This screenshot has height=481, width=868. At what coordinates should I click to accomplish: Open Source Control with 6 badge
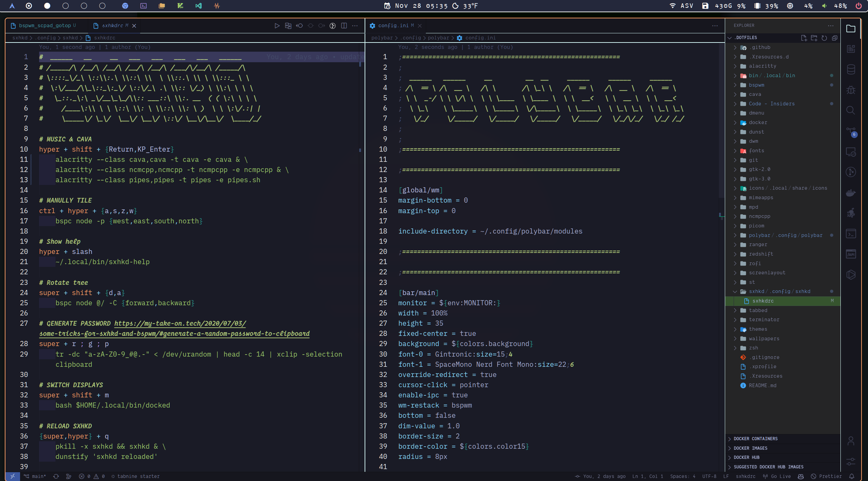(x=851, y=132)
